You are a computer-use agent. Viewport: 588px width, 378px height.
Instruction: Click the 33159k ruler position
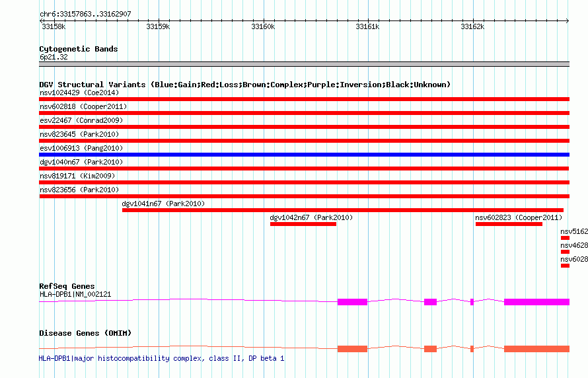click(x=158, y=26)
